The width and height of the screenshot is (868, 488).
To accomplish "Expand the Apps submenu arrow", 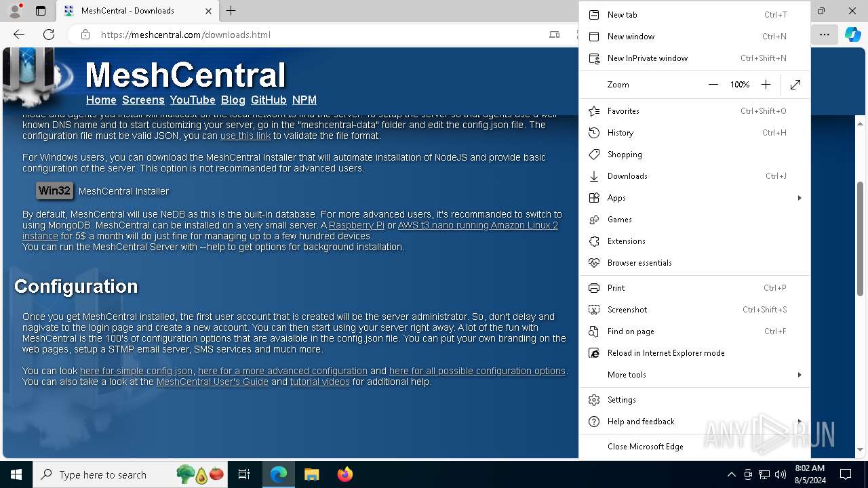I will tap(800, 198).
